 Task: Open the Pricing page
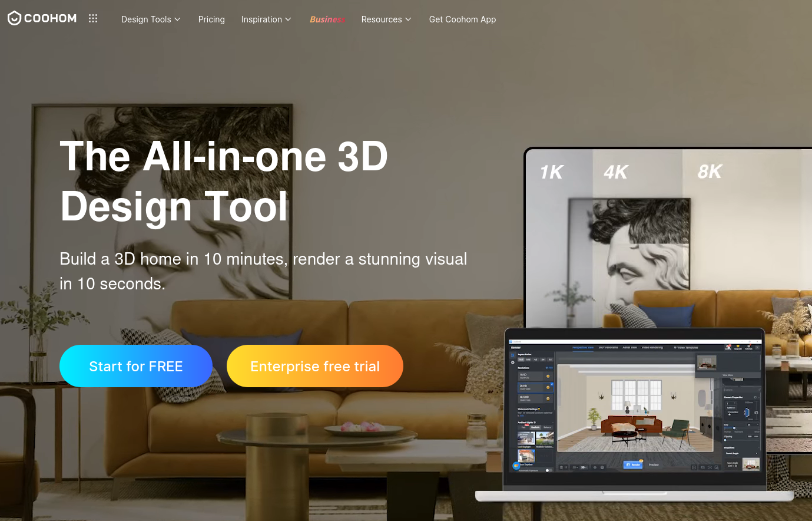pos(211,19)
